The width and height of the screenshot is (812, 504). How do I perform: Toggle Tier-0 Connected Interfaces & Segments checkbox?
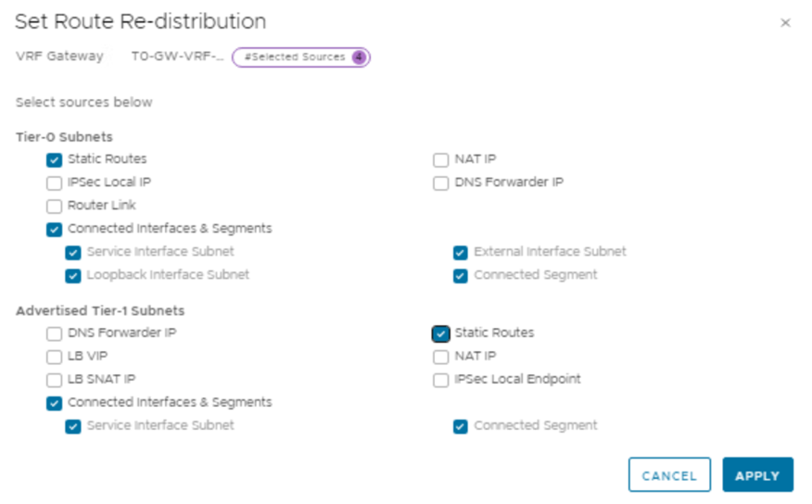coord(55,229)
